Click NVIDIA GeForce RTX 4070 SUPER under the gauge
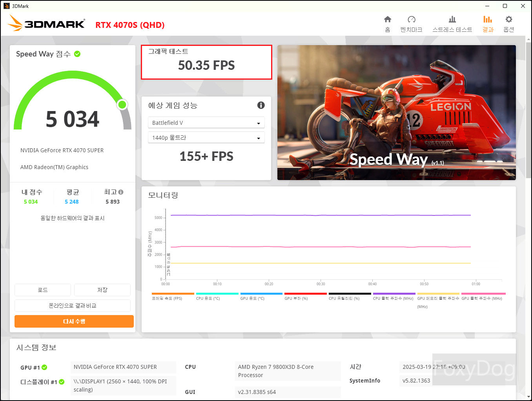Screen dimensions: 532x401 tap(62, 150)
